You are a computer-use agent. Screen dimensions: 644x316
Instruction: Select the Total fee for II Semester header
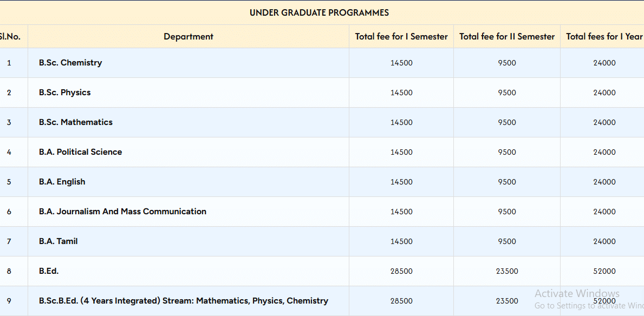[x=507, y=36]
